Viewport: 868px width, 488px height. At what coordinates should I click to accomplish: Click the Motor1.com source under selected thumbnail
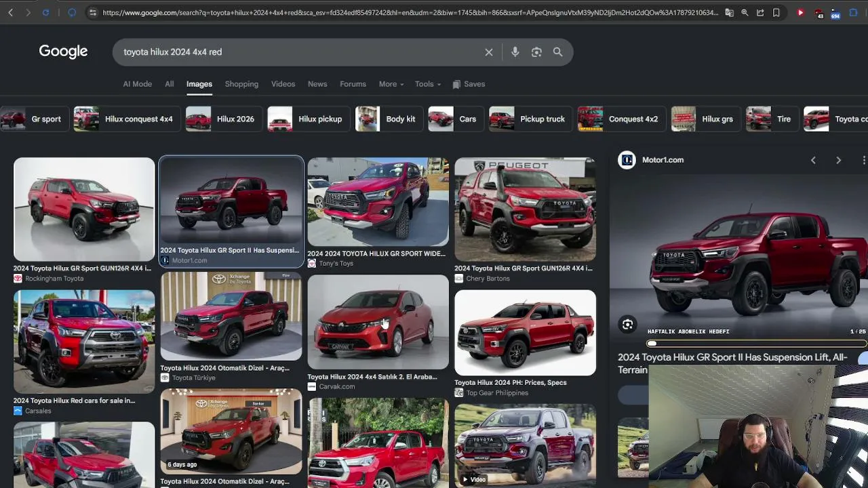(189, 261)
